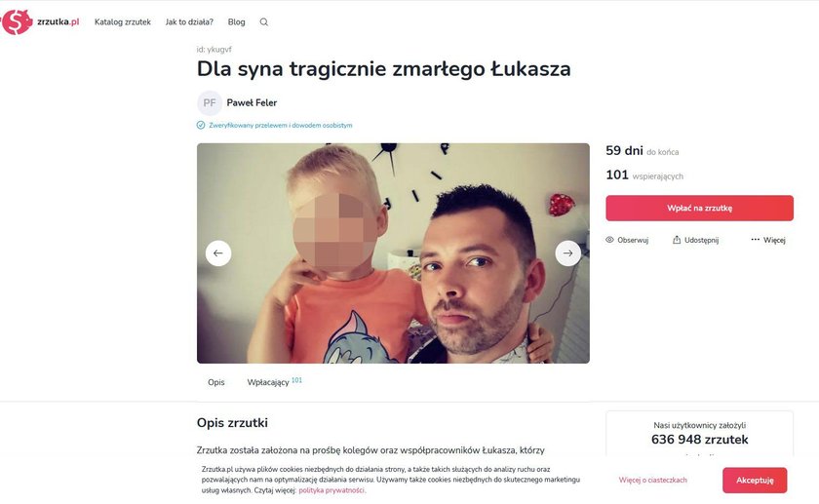The width and height of the screenshot is (819, 504).
Task: Switch to the Opis tab
Action: (x=216, y=382)
